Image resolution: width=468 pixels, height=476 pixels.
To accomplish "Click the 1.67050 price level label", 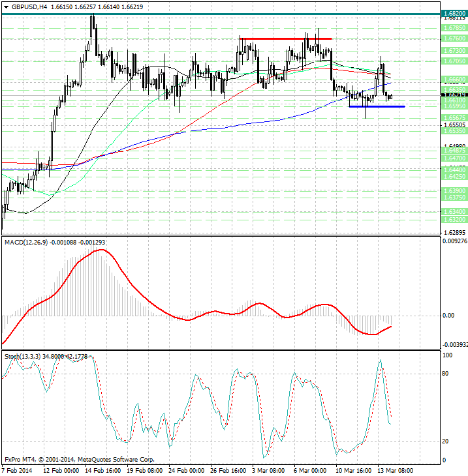I will (x=454, y=61).
